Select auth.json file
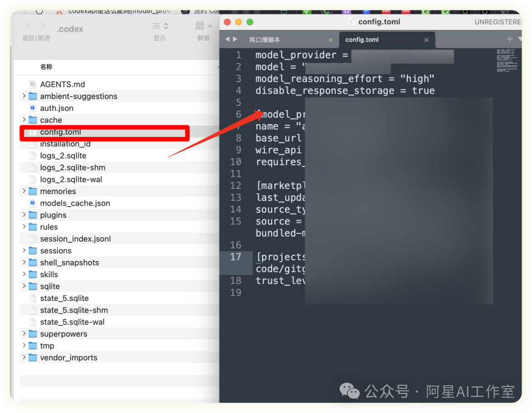532x413 pixels. [57, 108]
